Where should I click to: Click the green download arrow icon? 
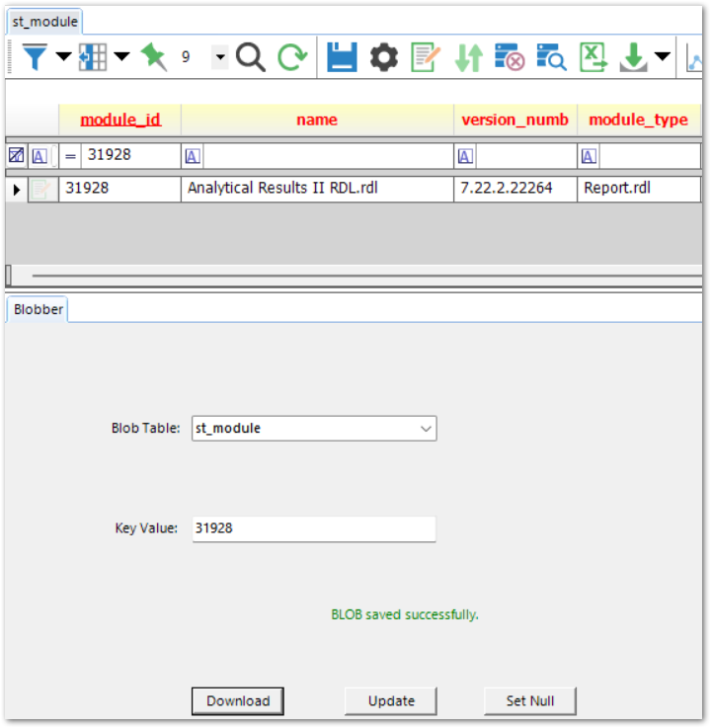pyautogui.click(x=634, y=57)
